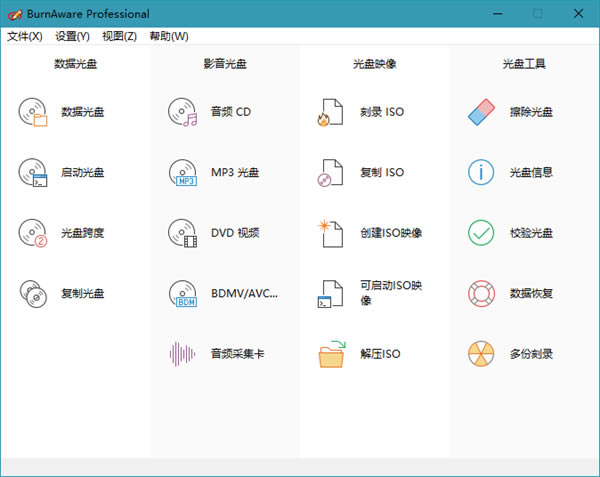Select the 多份刻录 text label
Image resolution: width=600 pixels, height=477 pixels.
[531, 353]
